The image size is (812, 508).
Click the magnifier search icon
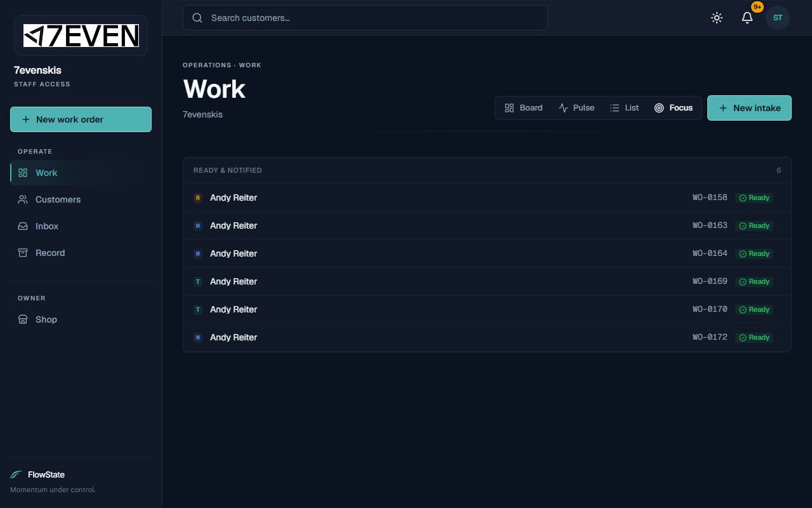point(197,18)
